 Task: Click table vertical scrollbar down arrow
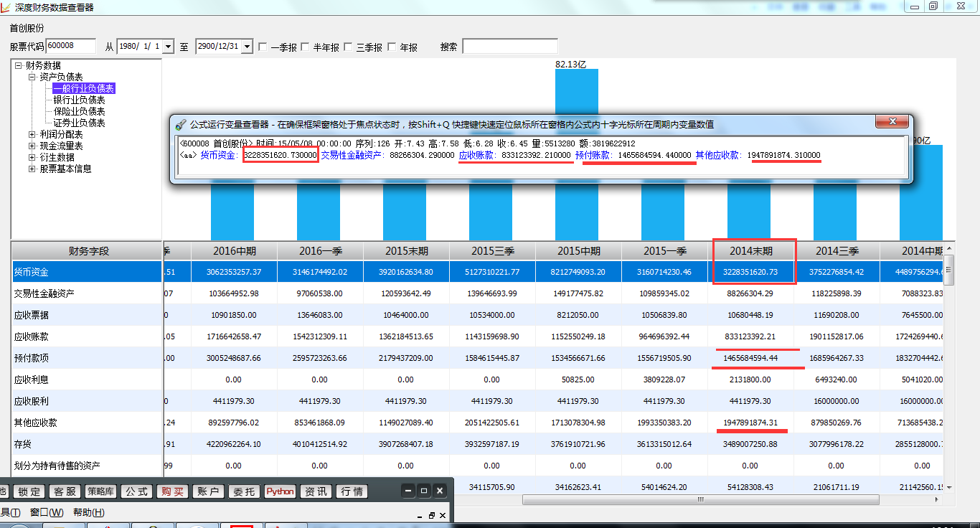[949, 487]
